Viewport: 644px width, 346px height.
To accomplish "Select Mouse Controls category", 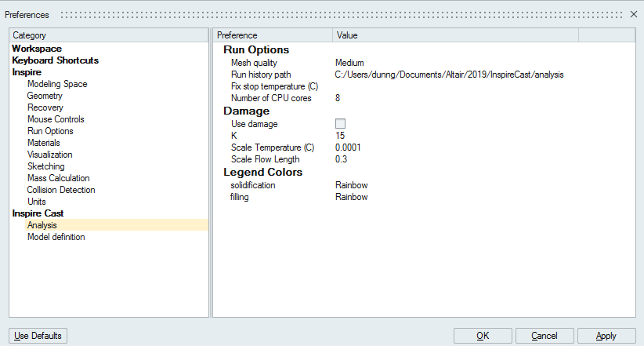I will click(56, 119).
